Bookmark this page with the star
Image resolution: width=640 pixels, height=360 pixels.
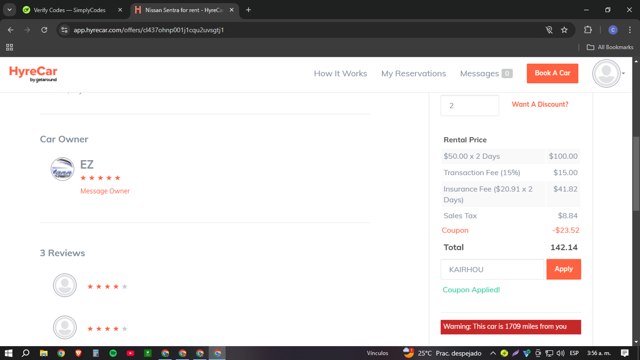coord(564,30)
